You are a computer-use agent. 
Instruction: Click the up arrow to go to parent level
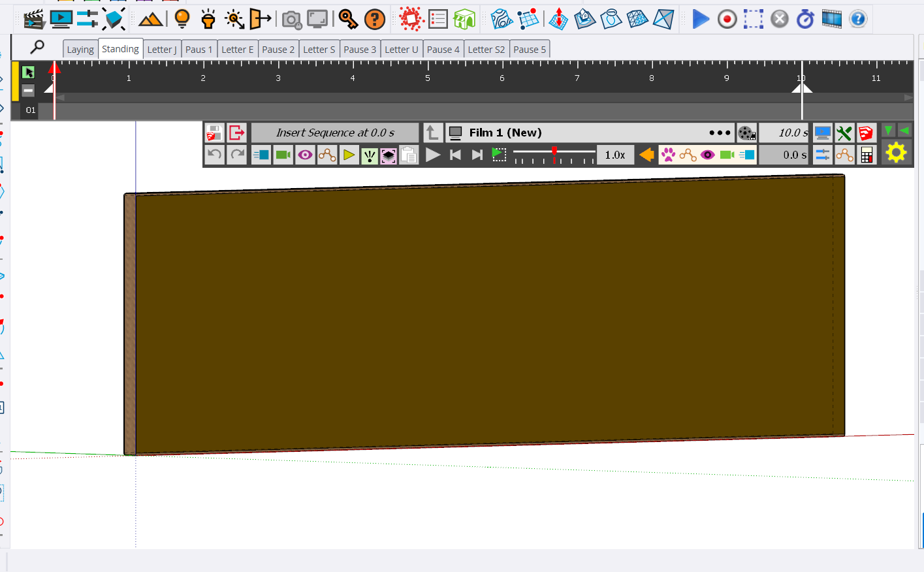point(432,133)
